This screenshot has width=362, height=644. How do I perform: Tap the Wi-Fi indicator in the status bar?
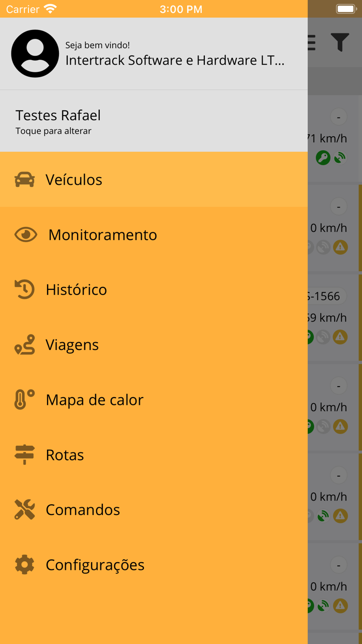(x=49, y=8)
